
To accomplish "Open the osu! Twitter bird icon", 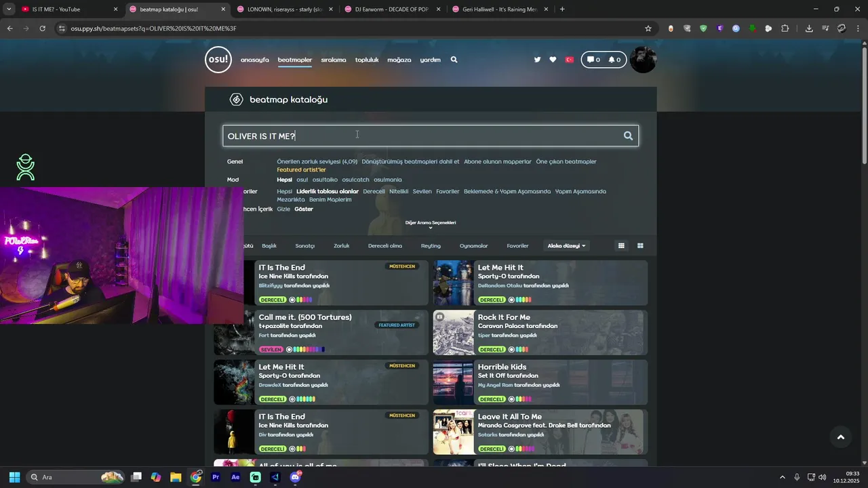I will tap(537, 60).
